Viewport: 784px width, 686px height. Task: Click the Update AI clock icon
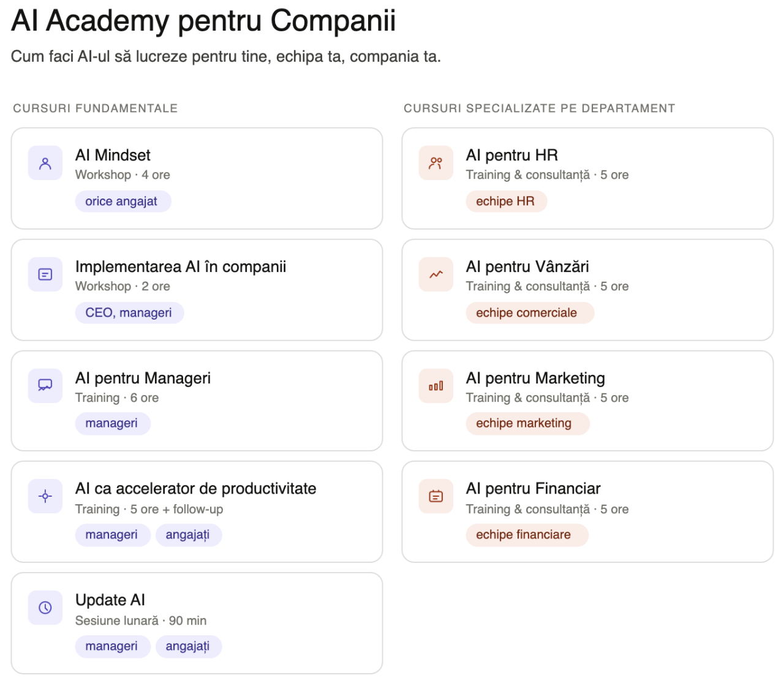pyautogui.click(x=45, y=608)
